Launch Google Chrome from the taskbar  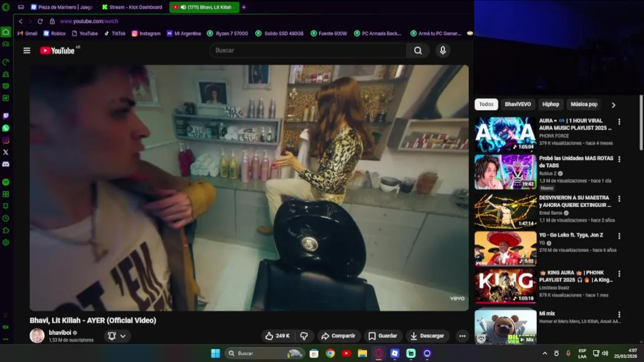click(x=330, y=353)
